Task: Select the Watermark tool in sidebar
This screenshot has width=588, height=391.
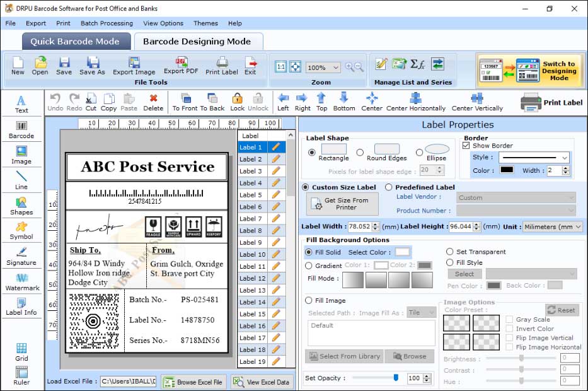Action: 22,282
